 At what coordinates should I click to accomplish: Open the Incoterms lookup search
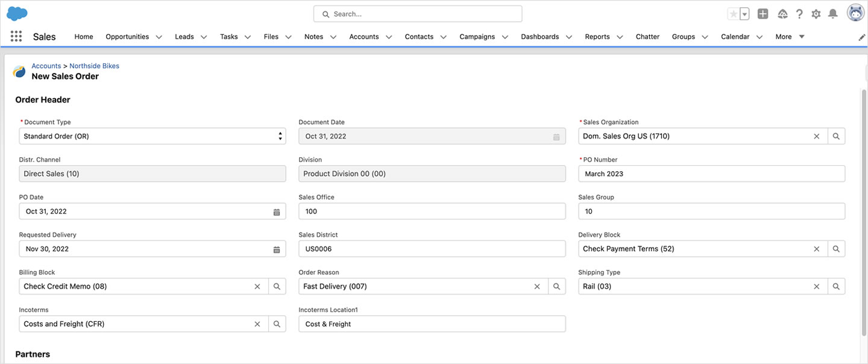(277, 324)
